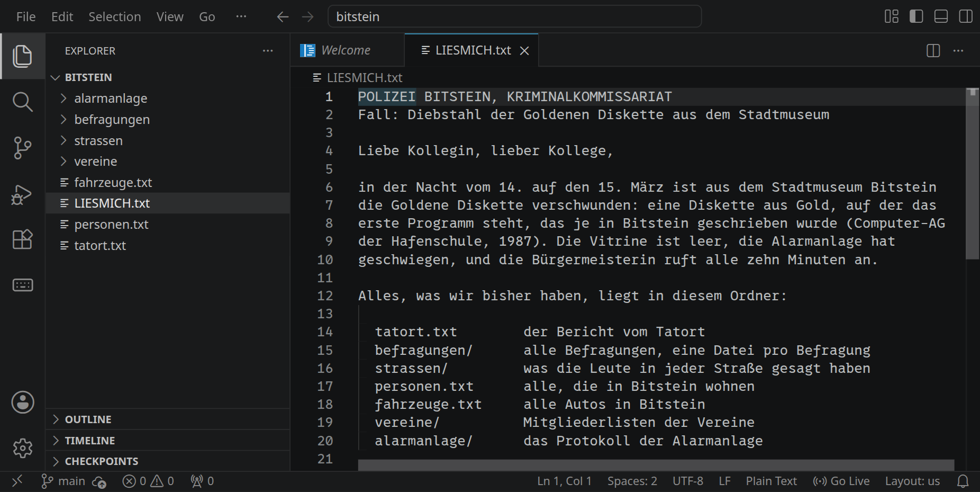Change language mode Plain Text

tap(771, 481)
